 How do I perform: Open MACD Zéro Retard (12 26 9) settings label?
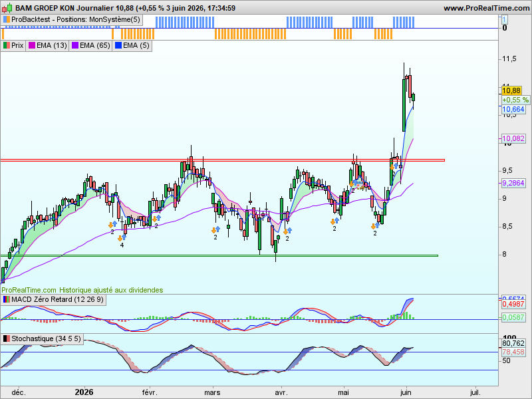[x=57, y=300]
